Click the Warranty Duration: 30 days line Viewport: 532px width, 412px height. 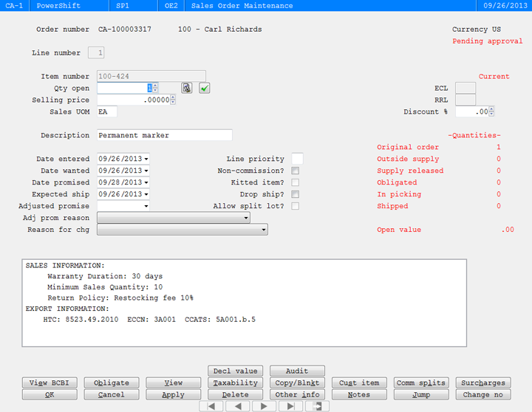[x=105, y=276]
